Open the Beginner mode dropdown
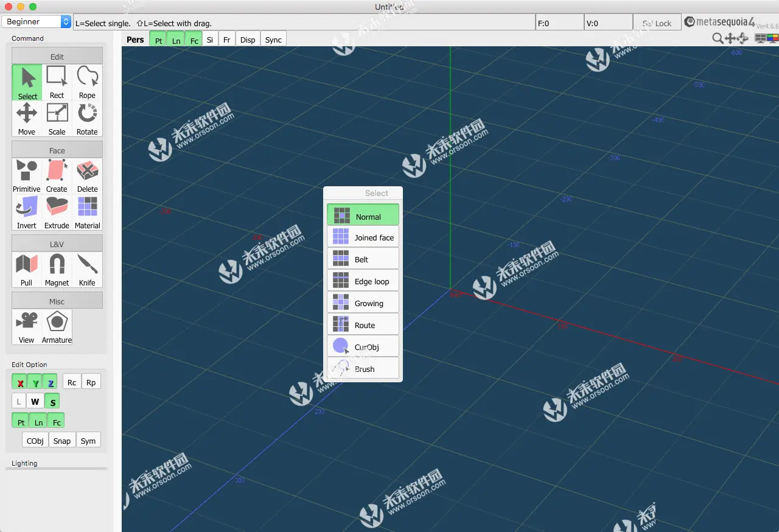The width and height of the screenshot is (779, 532). pos(37,21)
